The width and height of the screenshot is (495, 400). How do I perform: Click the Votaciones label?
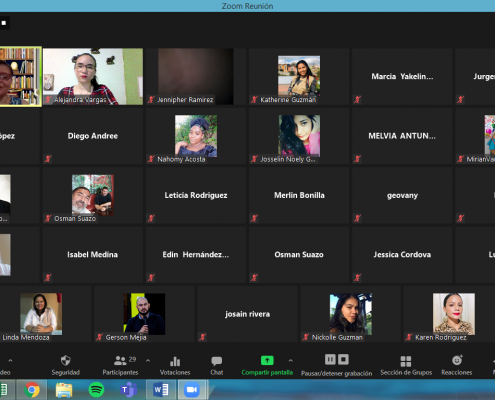coord(175,372)
